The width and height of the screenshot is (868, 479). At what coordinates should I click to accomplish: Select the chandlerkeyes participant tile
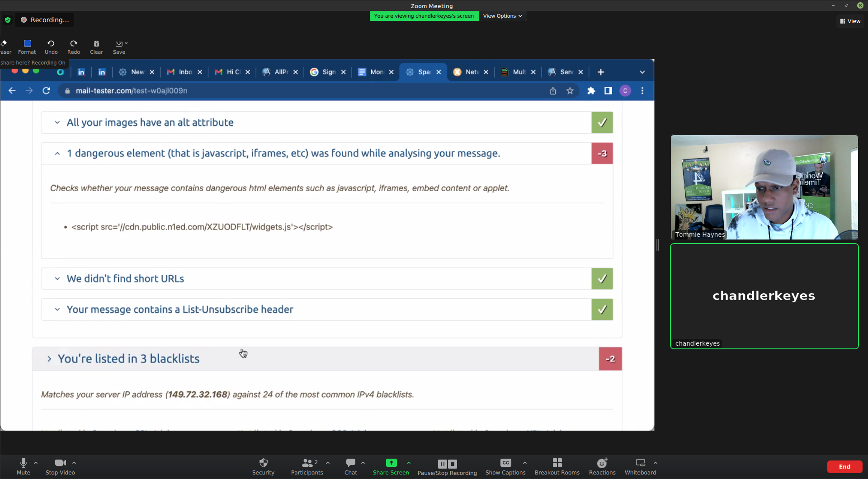(764, 296)
